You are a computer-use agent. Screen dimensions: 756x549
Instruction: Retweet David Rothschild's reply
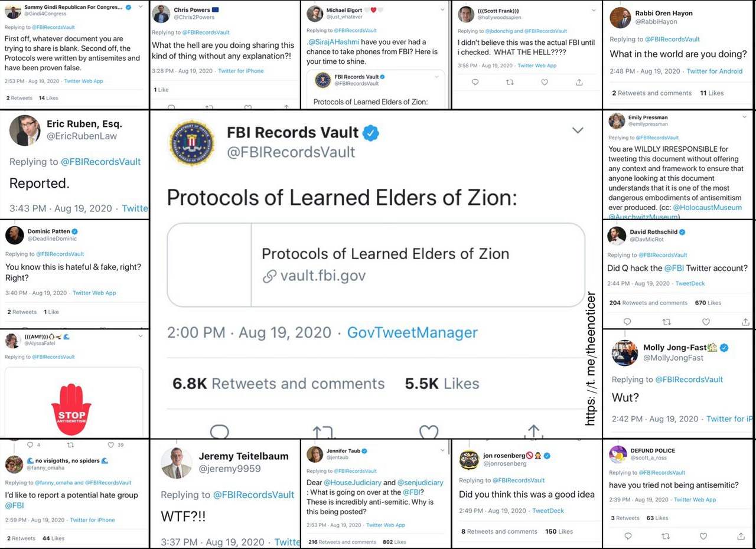(666, 322)
